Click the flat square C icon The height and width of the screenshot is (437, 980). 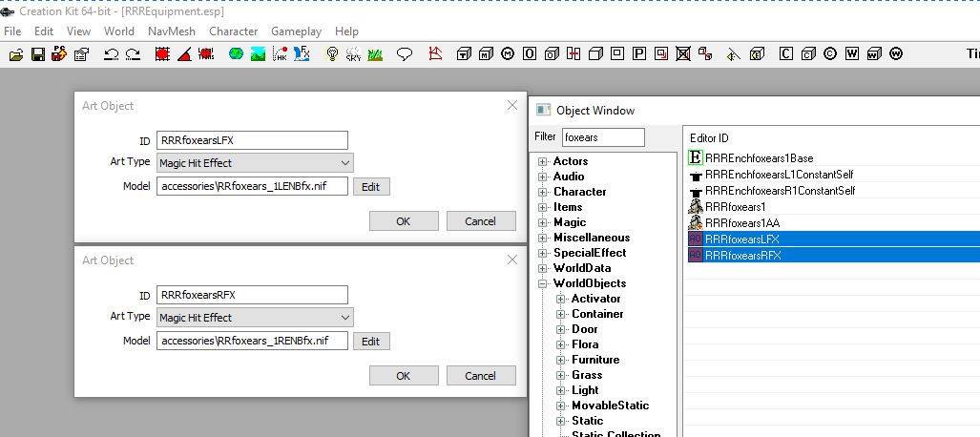[x=786, y=54]
